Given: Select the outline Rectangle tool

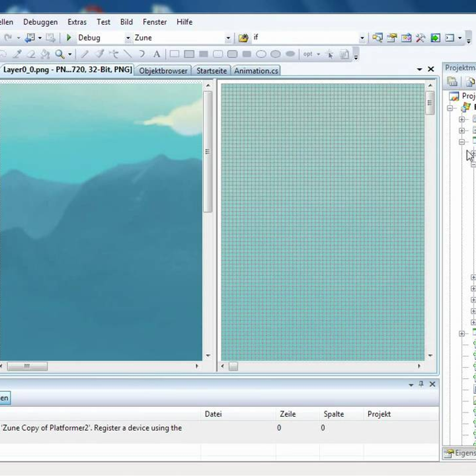Looking at the screenshot, I should (174, 54).
